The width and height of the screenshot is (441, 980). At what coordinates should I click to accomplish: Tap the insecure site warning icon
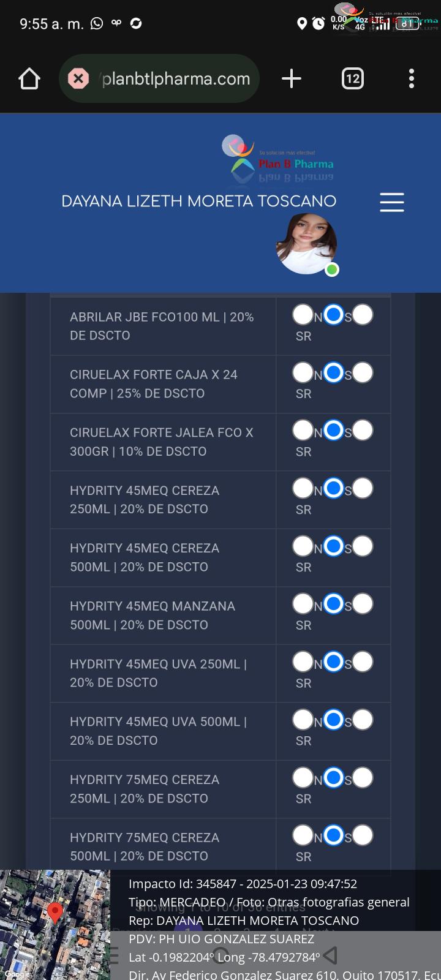coord(78,78)
